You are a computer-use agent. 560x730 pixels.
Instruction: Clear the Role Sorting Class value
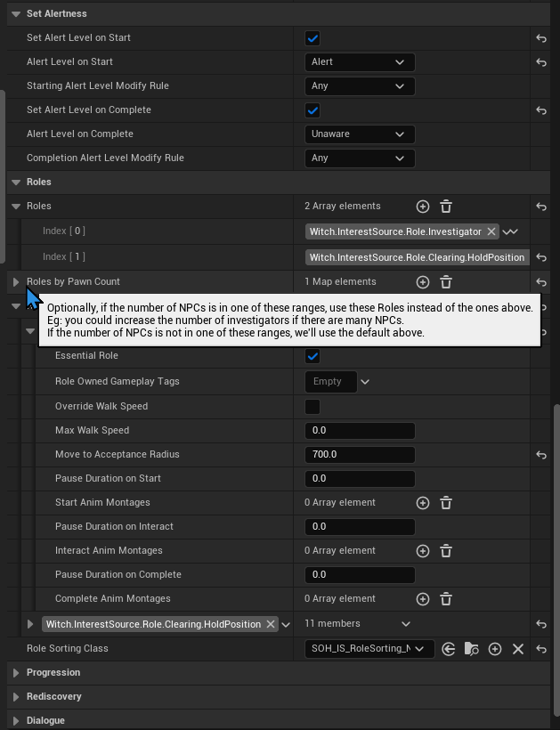click(518, 649)
